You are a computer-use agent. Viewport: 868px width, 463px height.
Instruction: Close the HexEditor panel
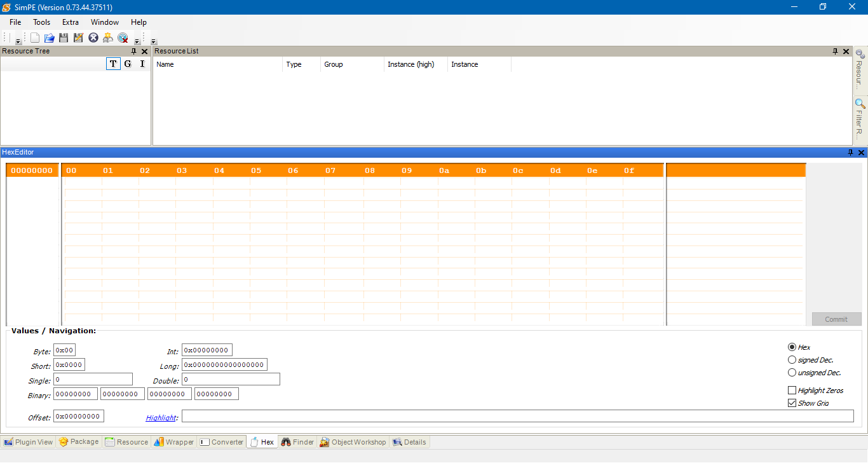(x=862, y=153)
